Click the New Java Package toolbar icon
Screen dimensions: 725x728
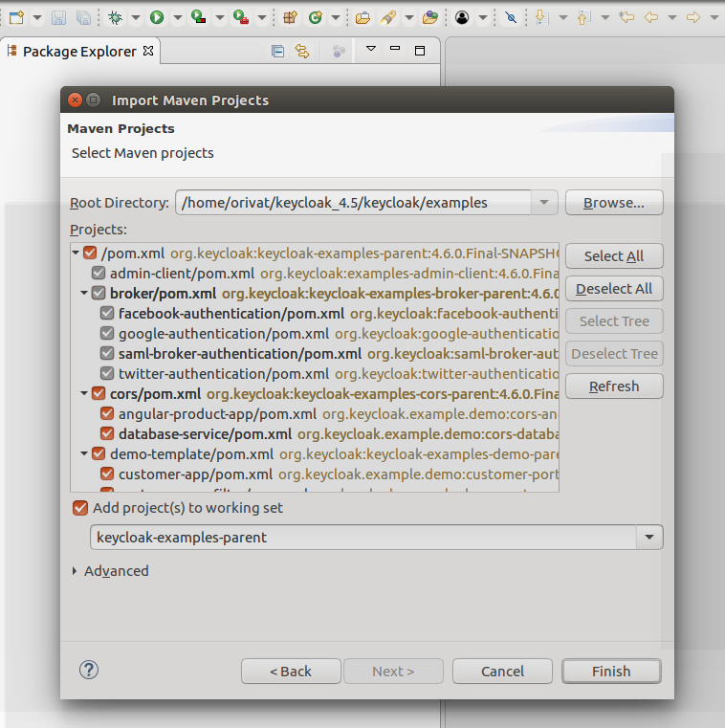pyautogui.click(x=291, y=17)
